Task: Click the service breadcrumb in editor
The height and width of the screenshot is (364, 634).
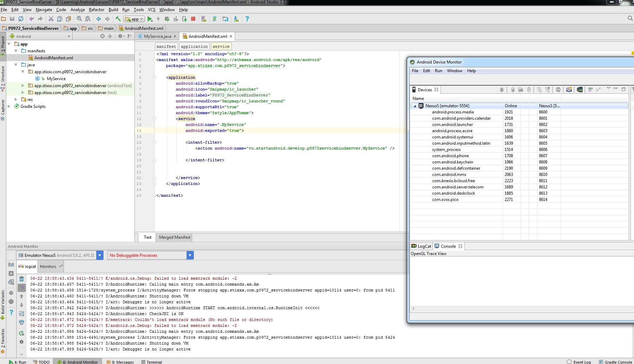Action: pyautogui.click(x=221, y=46)
